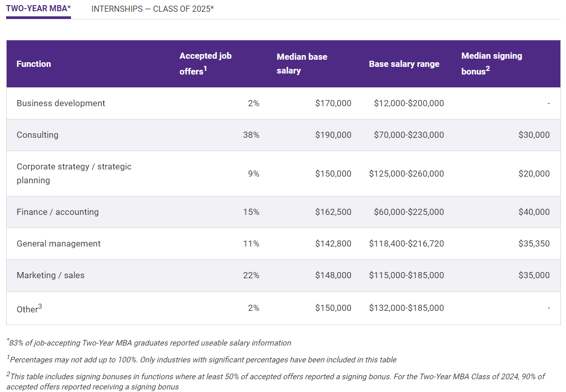Select the $190,000 median base salary cell
Screen dimensions: 566x392
click(333, 135)
